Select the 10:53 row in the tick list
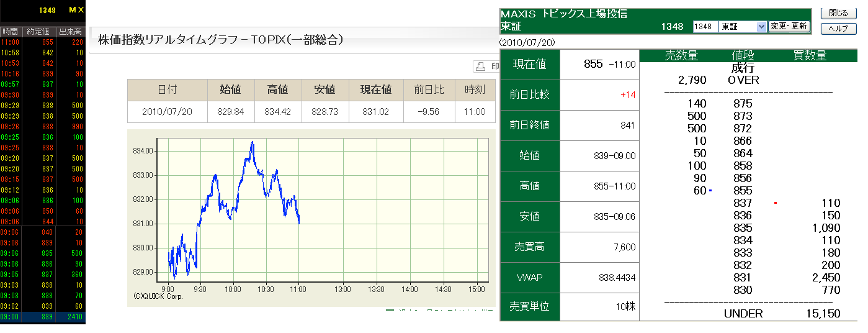Viewport: 868px width, 333px height. click(43, 63)
